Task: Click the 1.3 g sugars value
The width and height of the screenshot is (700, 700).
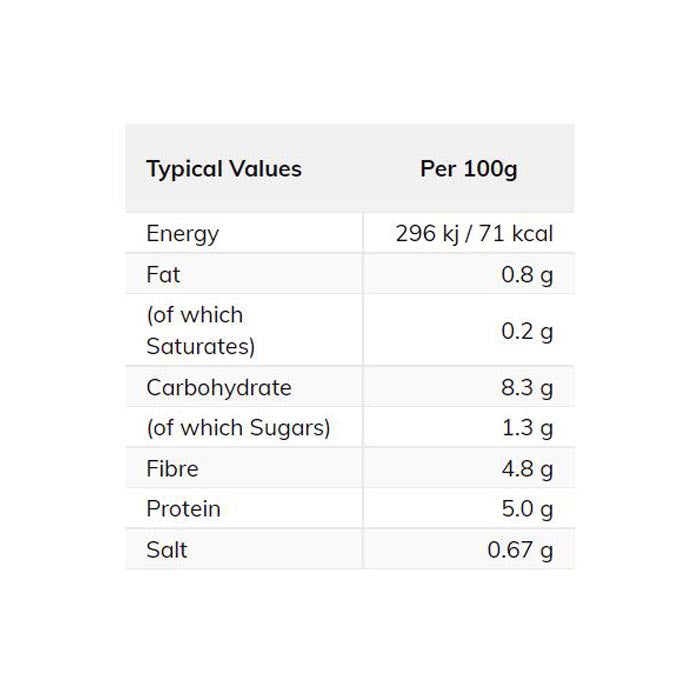Action: tap(526, 428)
